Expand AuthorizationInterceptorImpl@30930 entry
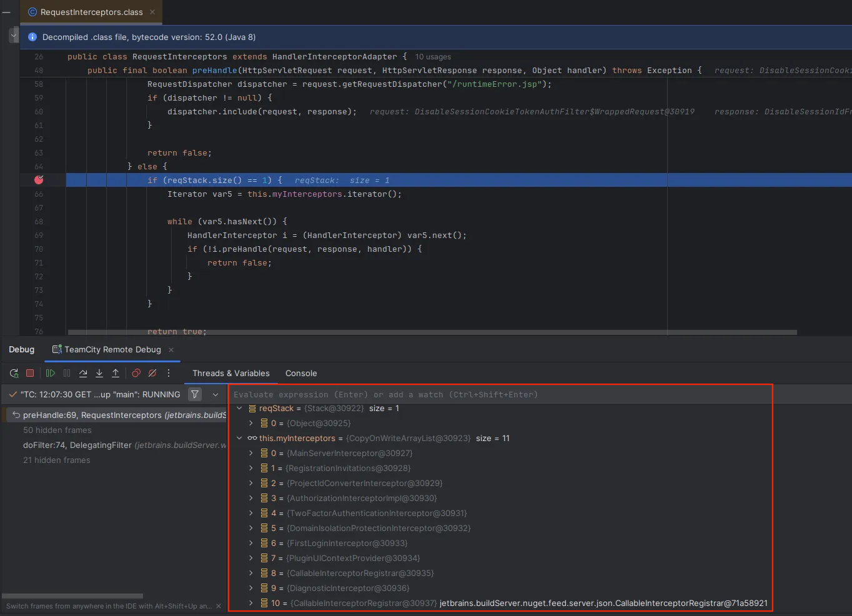Screen dimensions: 852x616 [251, 498]
